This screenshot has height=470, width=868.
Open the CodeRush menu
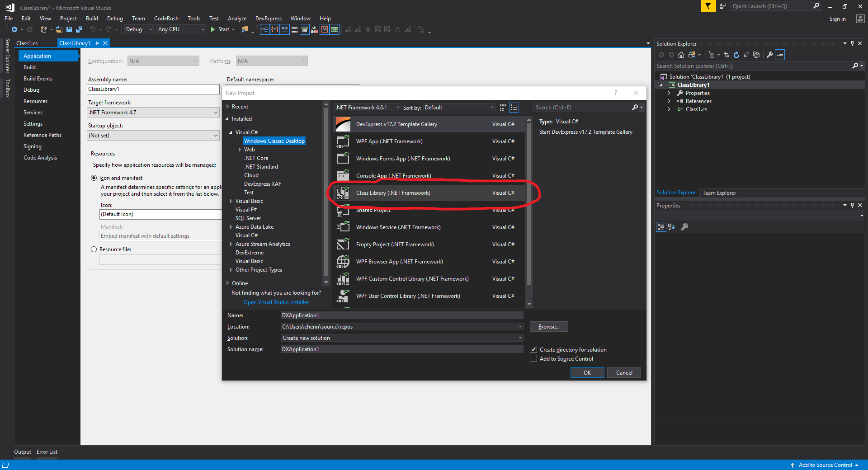(x=166, y=19)
